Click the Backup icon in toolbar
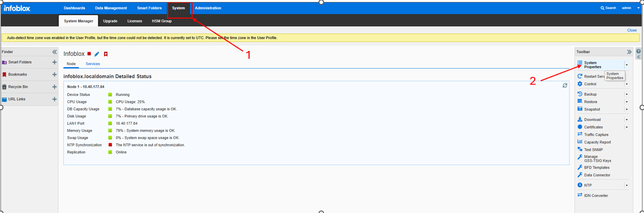Screen dimensions: 644x213 coord(580,94)
